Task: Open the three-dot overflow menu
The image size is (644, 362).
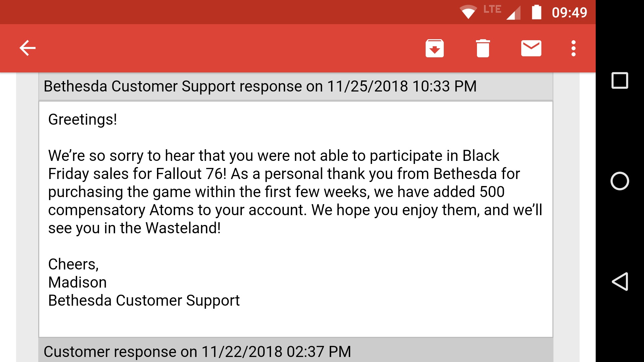Action: click(x=574, y=48)
